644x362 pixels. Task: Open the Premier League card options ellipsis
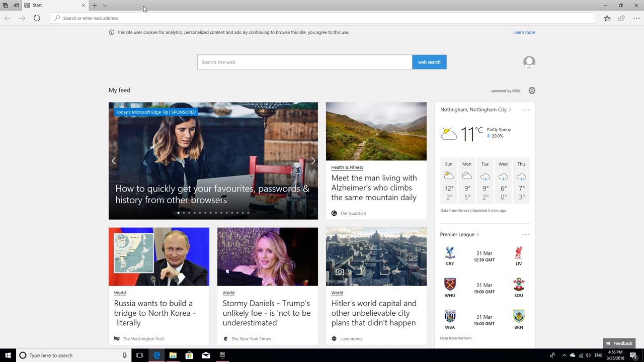pyautogui.click(x=526, y=235)
